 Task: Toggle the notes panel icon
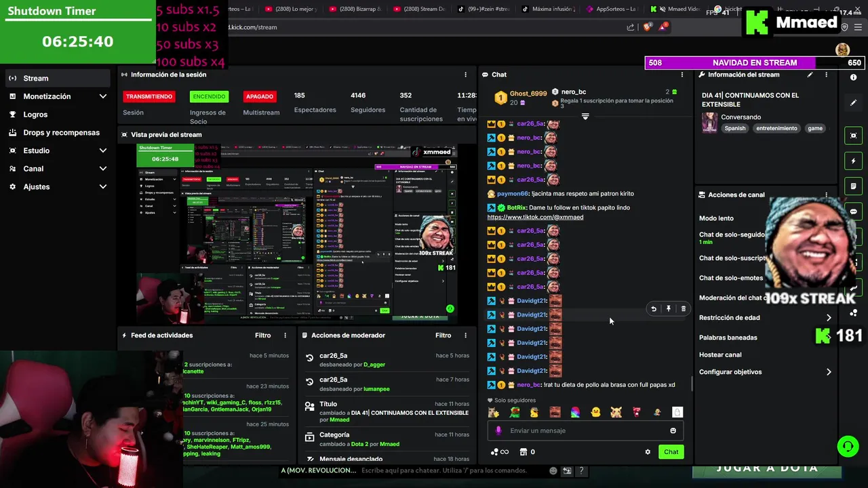[x=854, y=186]
